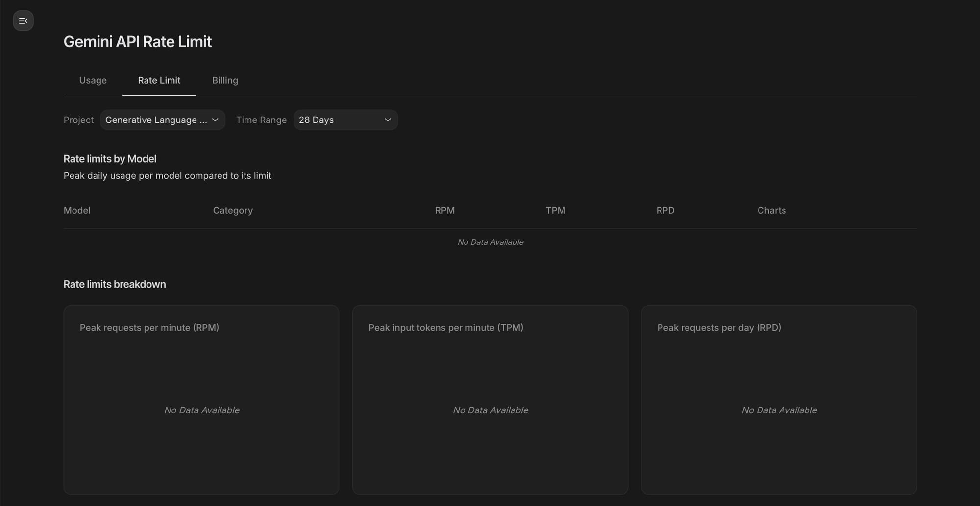This screenshot has height=506, width=980.
Task: Click the Project label
Action: coord(78,120)
